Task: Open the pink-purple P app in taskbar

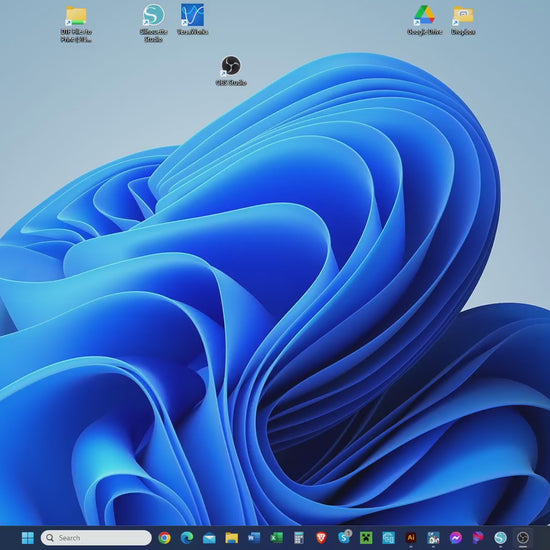Action: [x=478, y=537]
